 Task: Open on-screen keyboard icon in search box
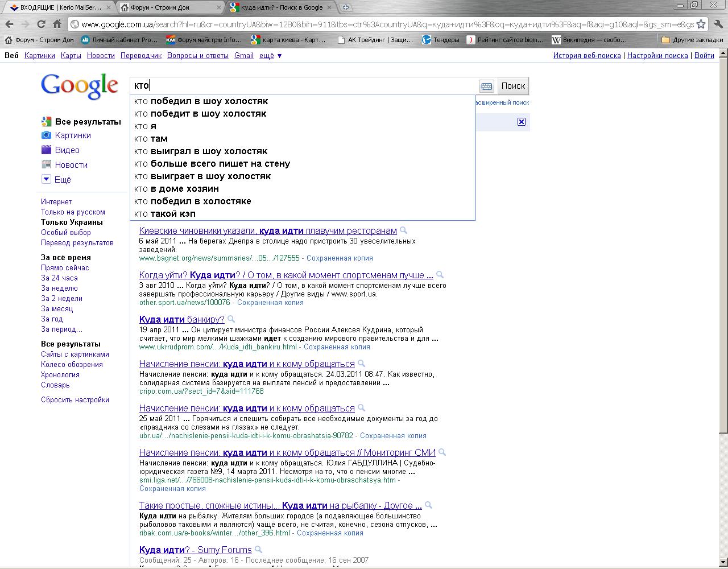(486, 86)
